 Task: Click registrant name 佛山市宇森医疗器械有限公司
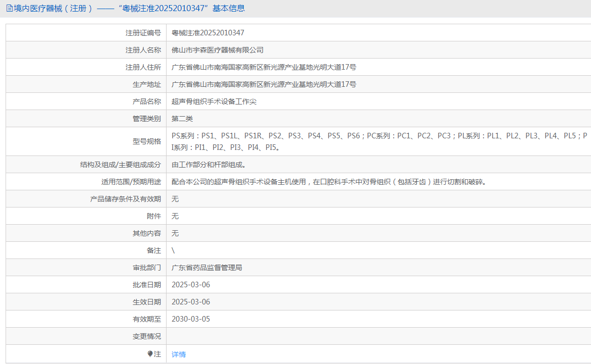point(218,50)
